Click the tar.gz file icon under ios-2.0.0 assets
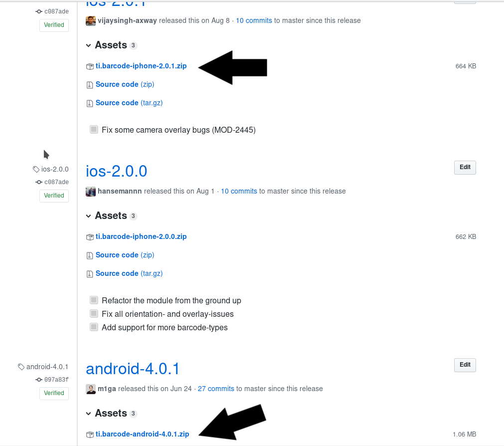 pyautogui.click(x=90, y=274)
